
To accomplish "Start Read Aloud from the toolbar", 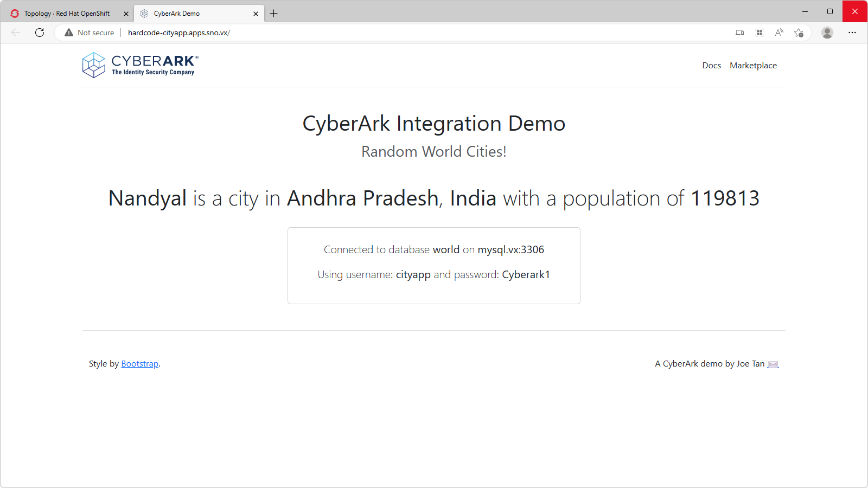I will [x=779, y=33].
